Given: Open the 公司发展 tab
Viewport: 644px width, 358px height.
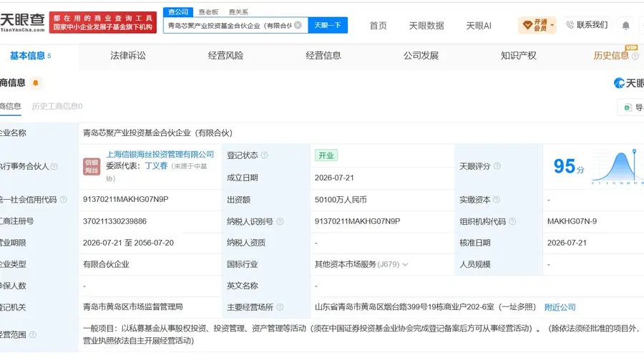Looking at the screenshot, I should (x=421, y=56).
